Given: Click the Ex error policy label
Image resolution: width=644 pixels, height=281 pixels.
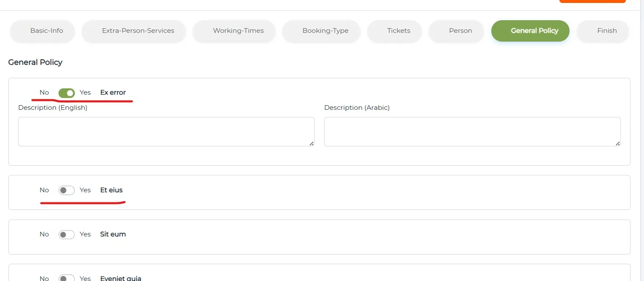Looking at the screenshot, I should click(x=113, y=93).
